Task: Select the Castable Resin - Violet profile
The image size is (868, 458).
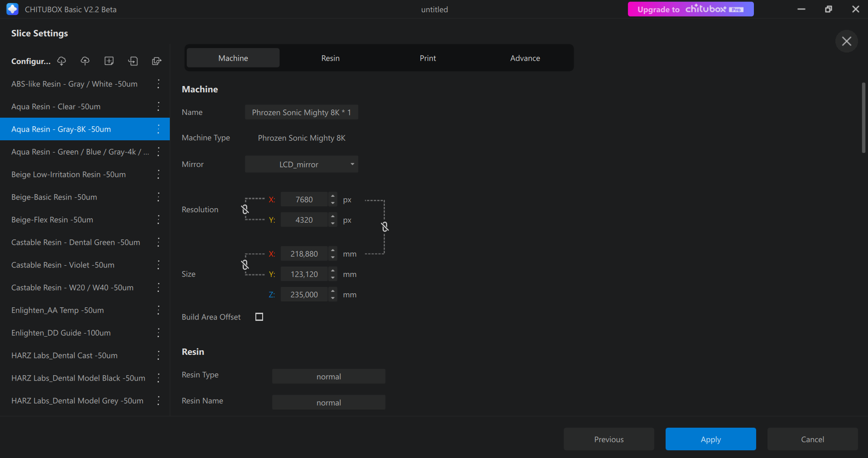Action: pos(85,265)
